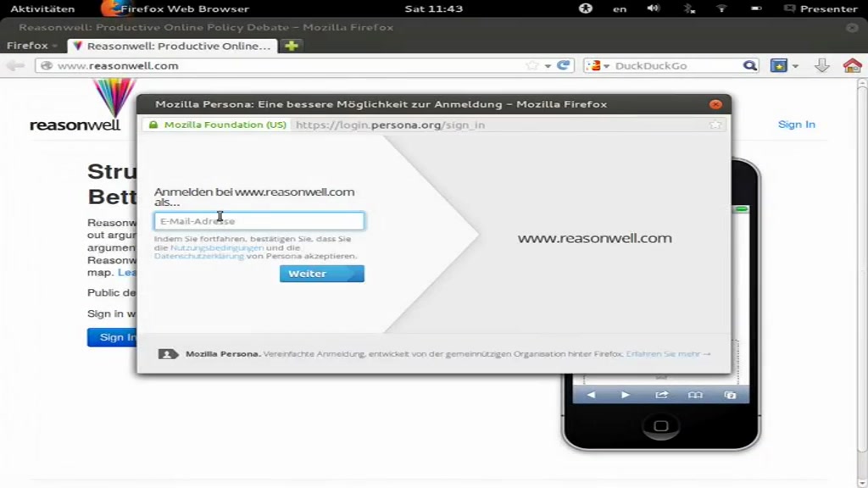Bookmark this page with the star icon
The height and width of the screenshot is (488, 868).
[532, 66]
